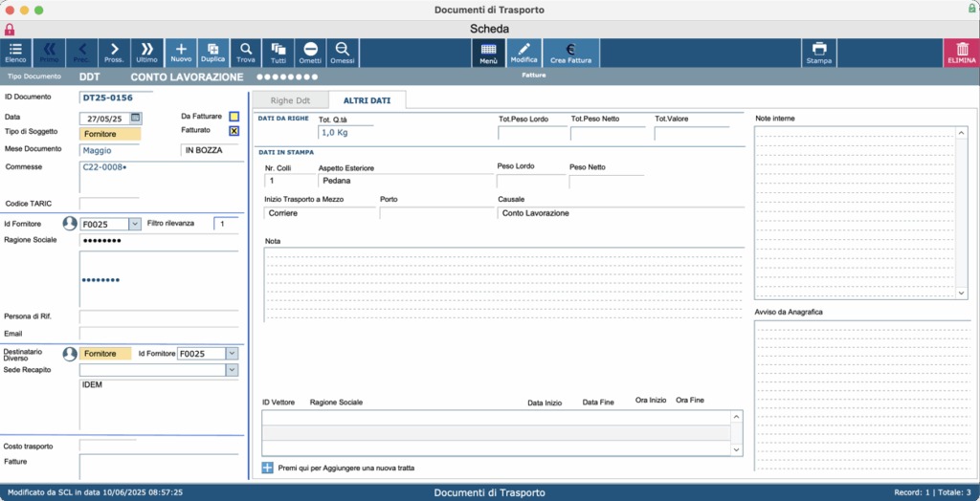Click the Nr. Colli field

pyautogui.click(x=289, y=181)
